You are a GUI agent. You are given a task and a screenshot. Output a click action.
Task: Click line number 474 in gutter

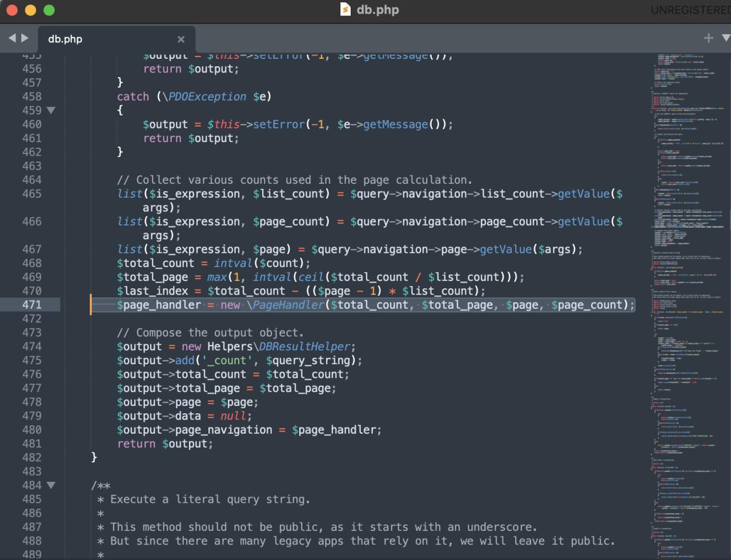click(32, 347)
